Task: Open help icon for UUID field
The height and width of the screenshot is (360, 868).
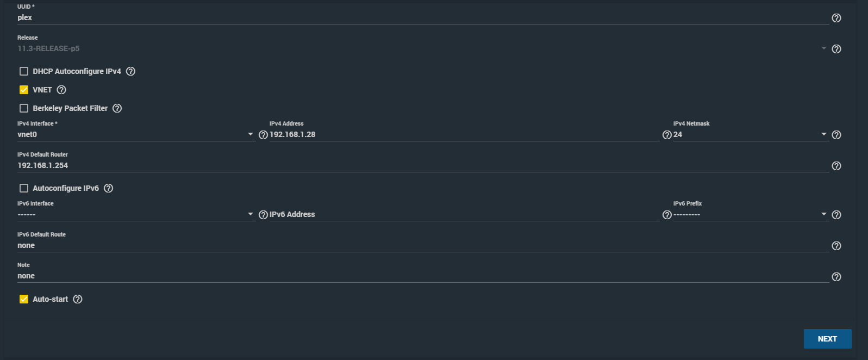Action: pyautogui.click(x=836, y=18)
